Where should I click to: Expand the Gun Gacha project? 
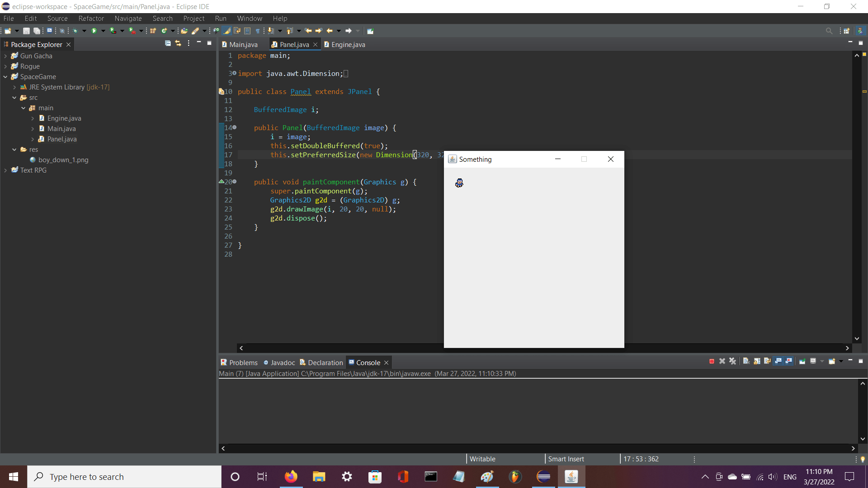click(5, 56)
